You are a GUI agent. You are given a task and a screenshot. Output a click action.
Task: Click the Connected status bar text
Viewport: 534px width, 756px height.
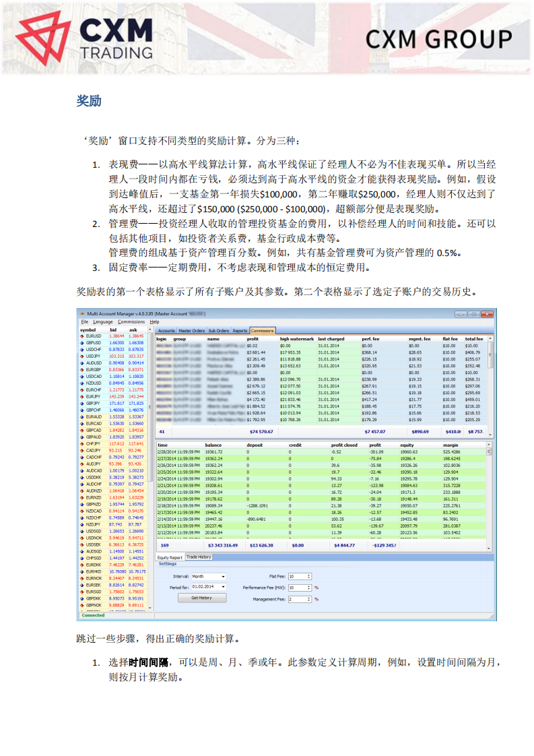click(93, 615)
